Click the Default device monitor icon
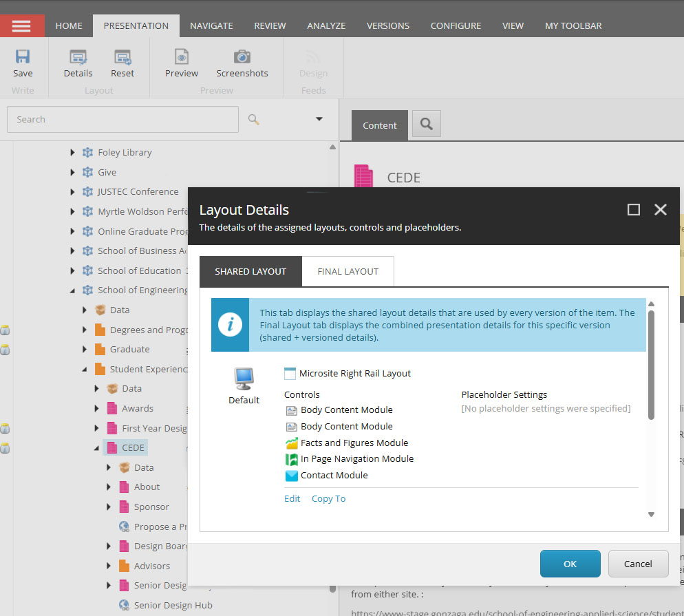The width and height of the screenshot is (684, 616). 244,379
